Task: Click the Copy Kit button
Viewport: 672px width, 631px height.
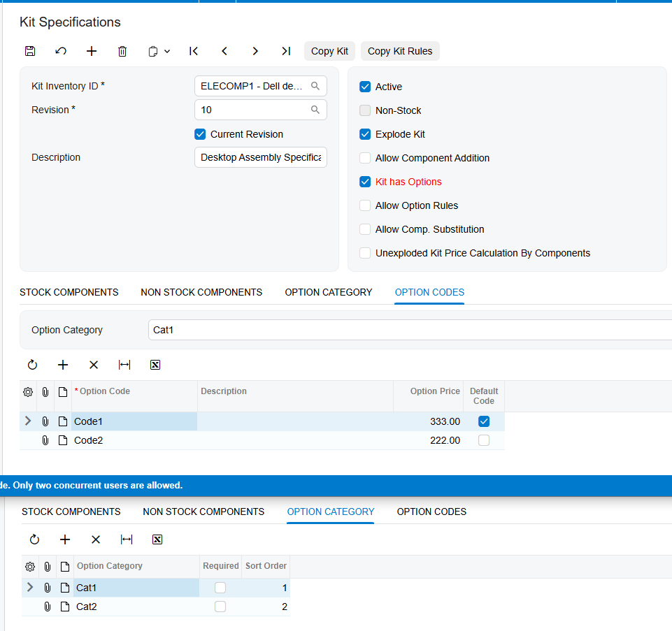Action: coord(329,52)
